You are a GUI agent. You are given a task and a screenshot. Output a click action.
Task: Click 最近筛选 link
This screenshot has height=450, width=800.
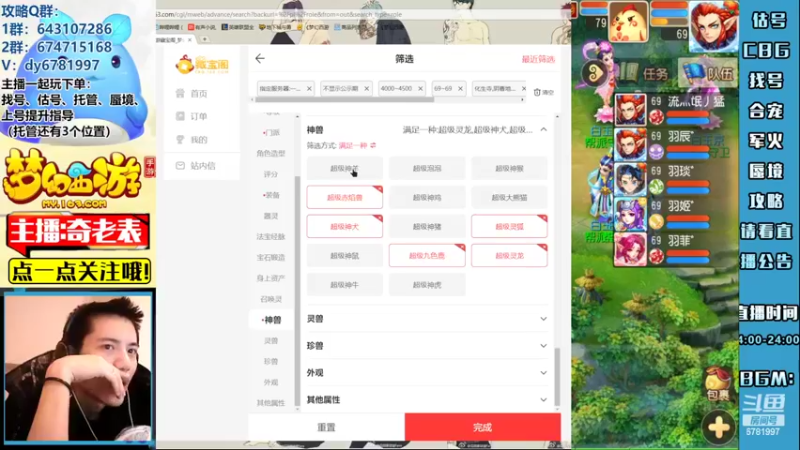coord(538,59)
